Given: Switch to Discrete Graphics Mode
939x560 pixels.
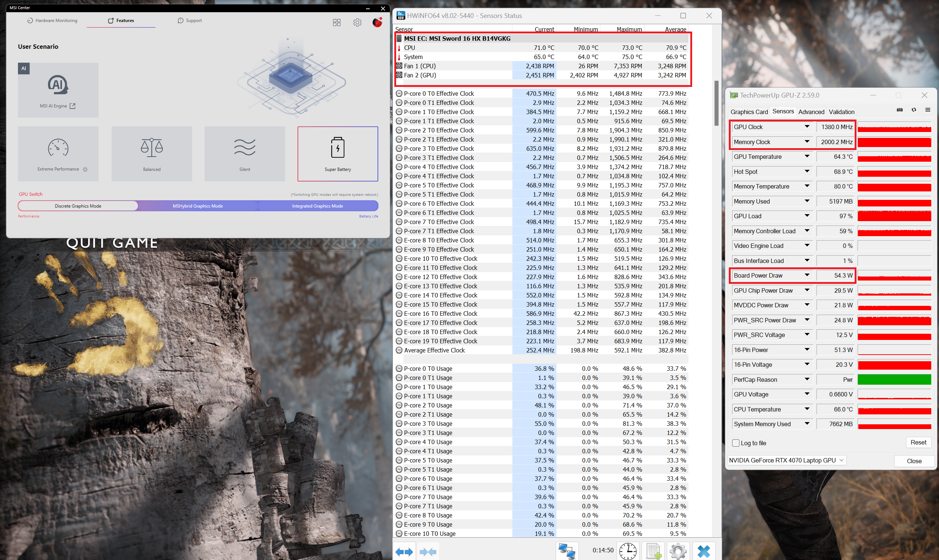Looking at the screenshot, I should point(78,206).
